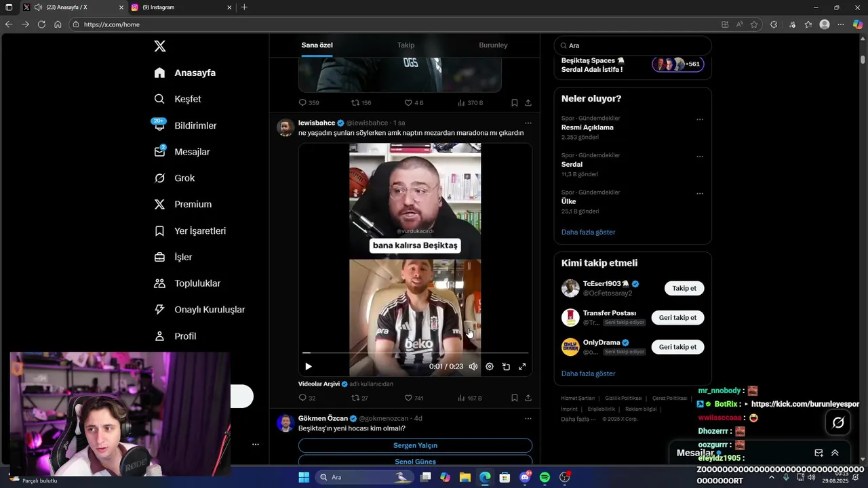Screen dimensions: 868x488
Task: Open the Grok floating button
Action: (838, 422)
